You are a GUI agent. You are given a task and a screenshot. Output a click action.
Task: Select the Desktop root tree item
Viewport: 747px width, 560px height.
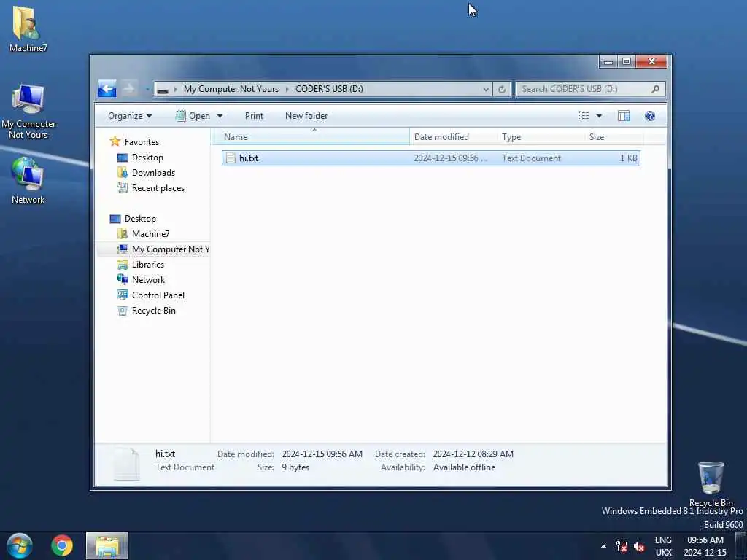[x=140, y=219]
